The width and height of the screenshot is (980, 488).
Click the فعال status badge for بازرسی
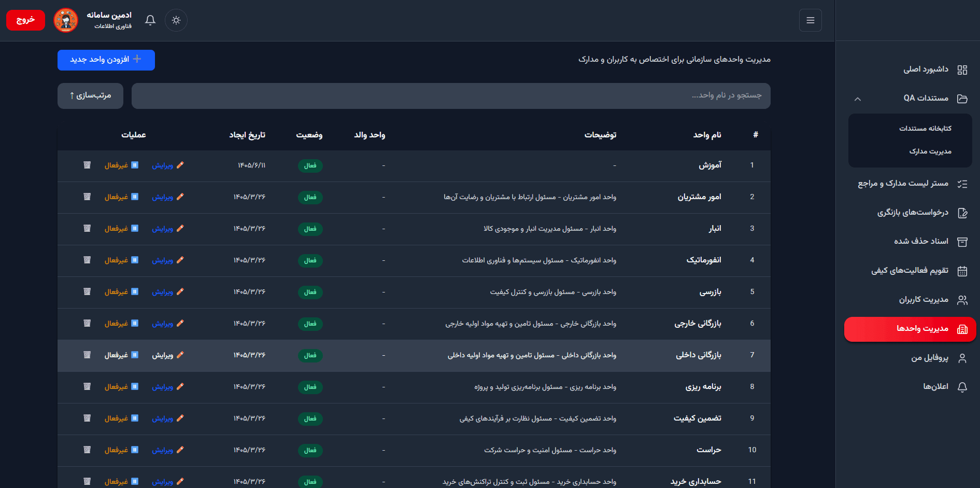310,292
